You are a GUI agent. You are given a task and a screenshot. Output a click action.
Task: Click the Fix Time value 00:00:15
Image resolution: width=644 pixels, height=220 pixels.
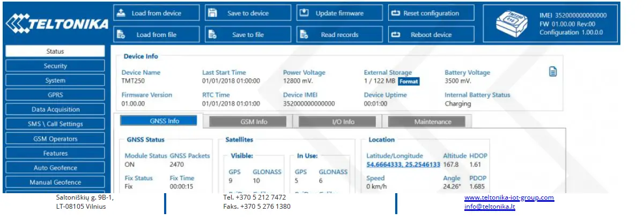point(181,186)
